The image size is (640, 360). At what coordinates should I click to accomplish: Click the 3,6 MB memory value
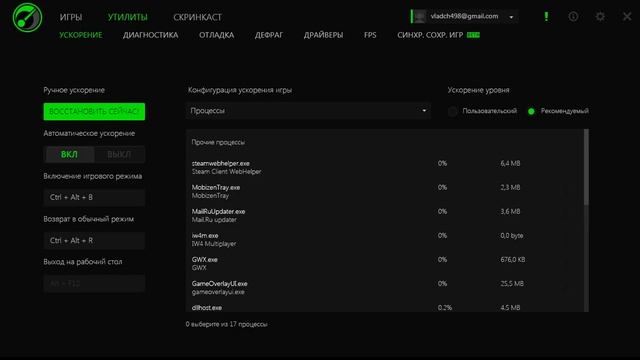click(510, 211)
